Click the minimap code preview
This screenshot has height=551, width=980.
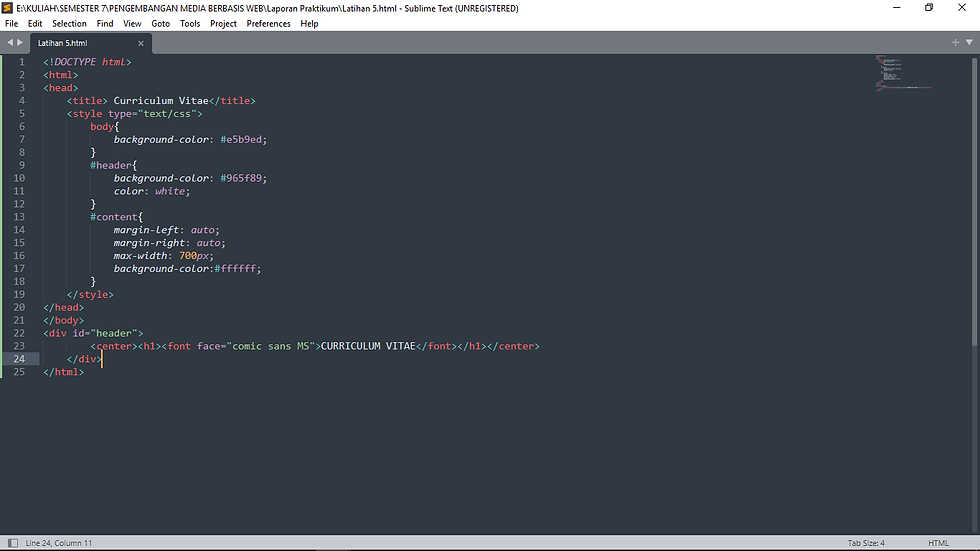(x=903, y=73)
